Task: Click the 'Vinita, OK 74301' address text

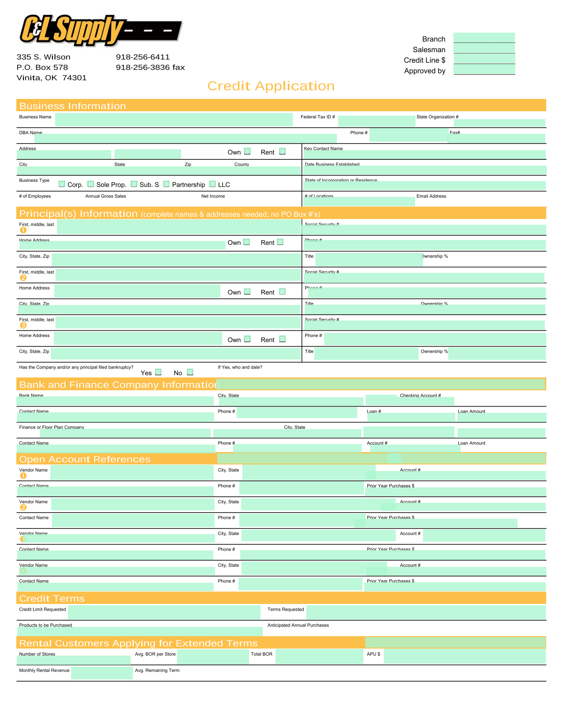Action: tap(52, 78)
